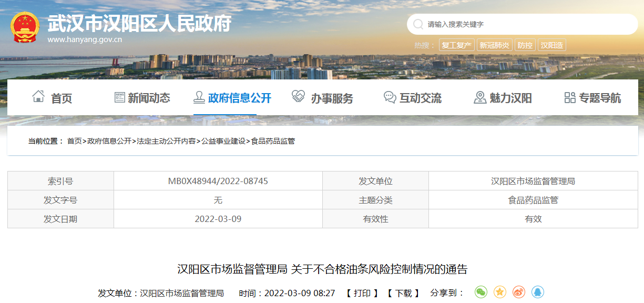Image resolution: width=644 pixels, height=303 pixels.
Task: Click the handshake services icon
Action: tap(298, 97)
